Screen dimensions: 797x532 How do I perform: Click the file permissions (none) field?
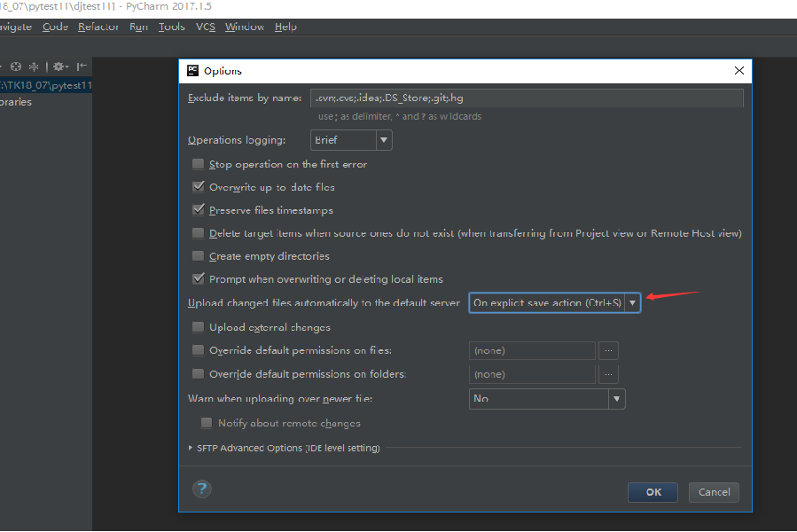point(532,350)
